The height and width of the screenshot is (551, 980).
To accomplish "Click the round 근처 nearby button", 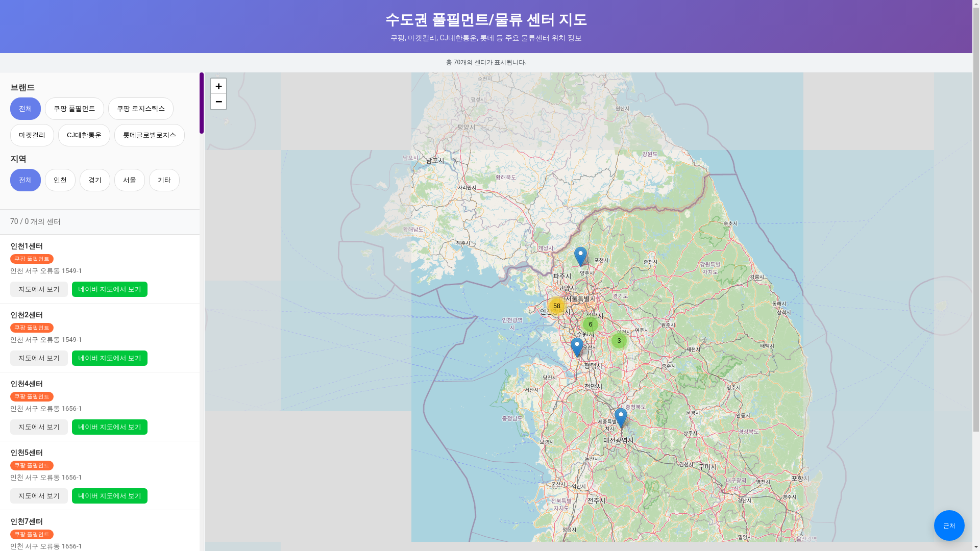I will (949, 525).
